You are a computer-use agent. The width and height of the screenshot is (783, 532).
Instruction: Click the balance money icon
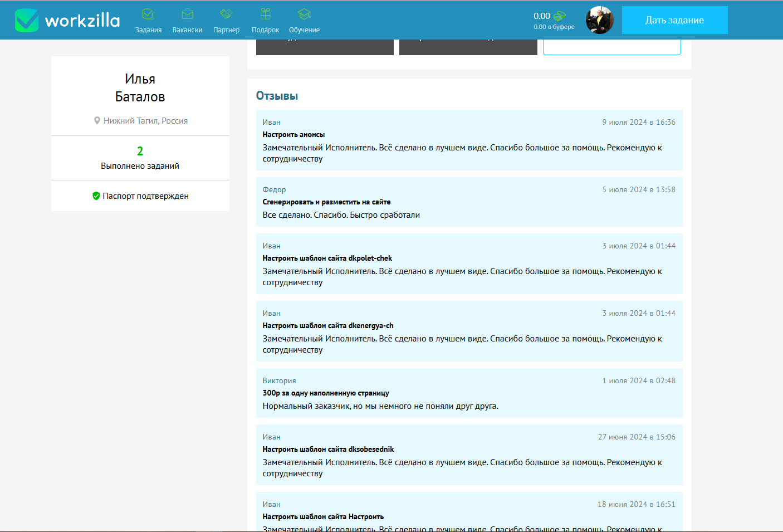560,16
